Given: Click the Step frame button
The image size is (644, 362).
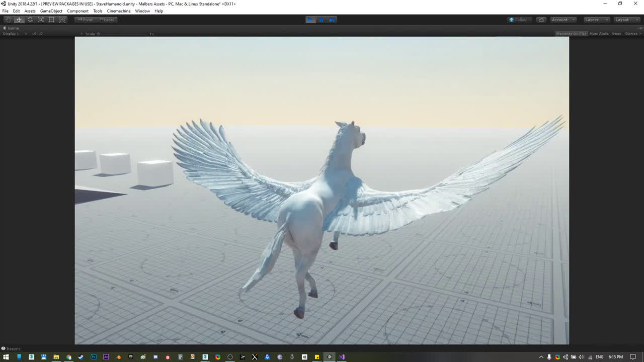Looking at the screenshot, I should tap(332, 20).
